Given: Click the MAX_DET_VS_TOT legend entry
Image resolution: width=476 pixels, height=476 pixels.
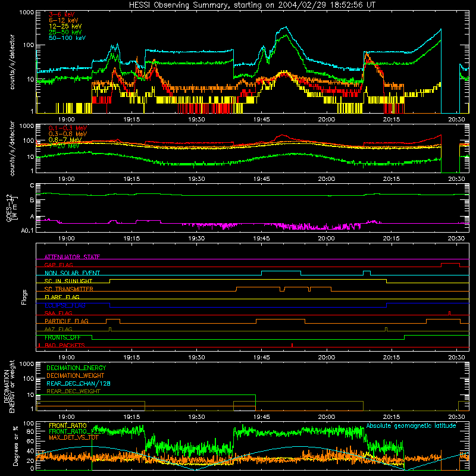Looking at the screenshot, I should pyautogui.click(x=74, y=437).
